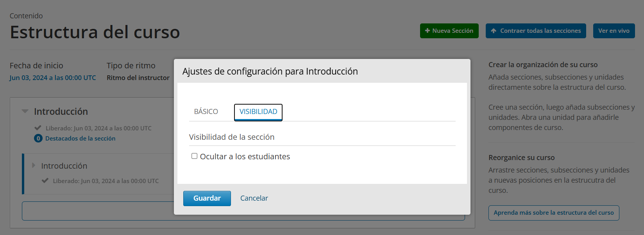644x235 pixels.
Task: Click the Guardar button
Action: pyautogui.click(x=207, y=198)
